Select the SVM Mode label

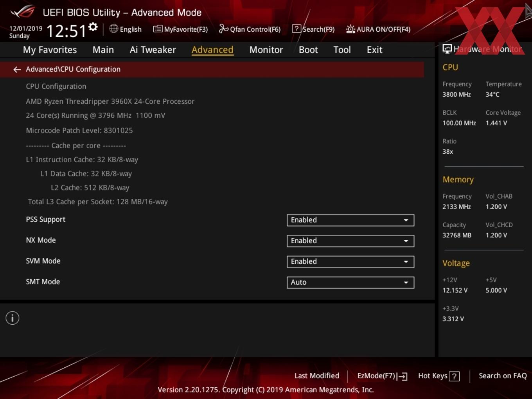[x=43, y=261]
